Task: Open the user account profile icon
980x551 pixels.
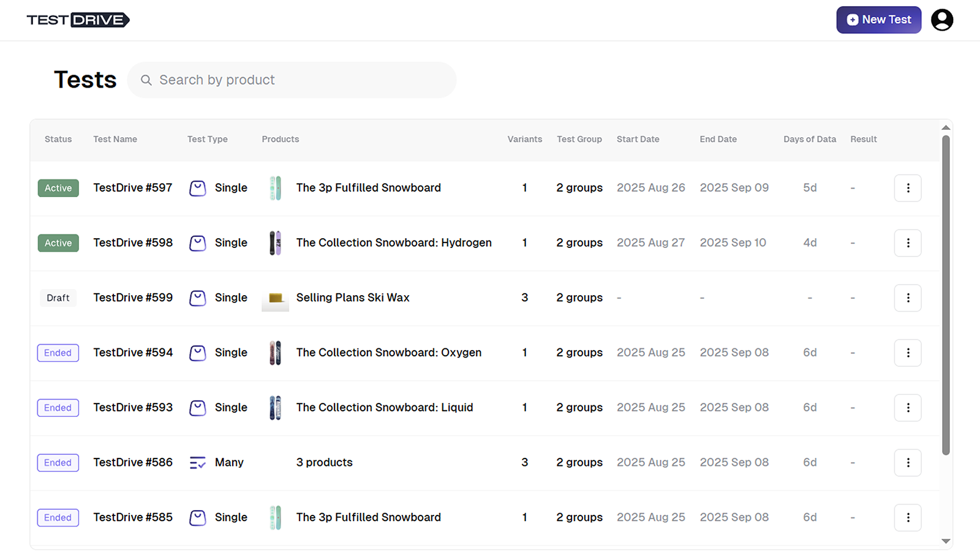Action: (942, 20)
